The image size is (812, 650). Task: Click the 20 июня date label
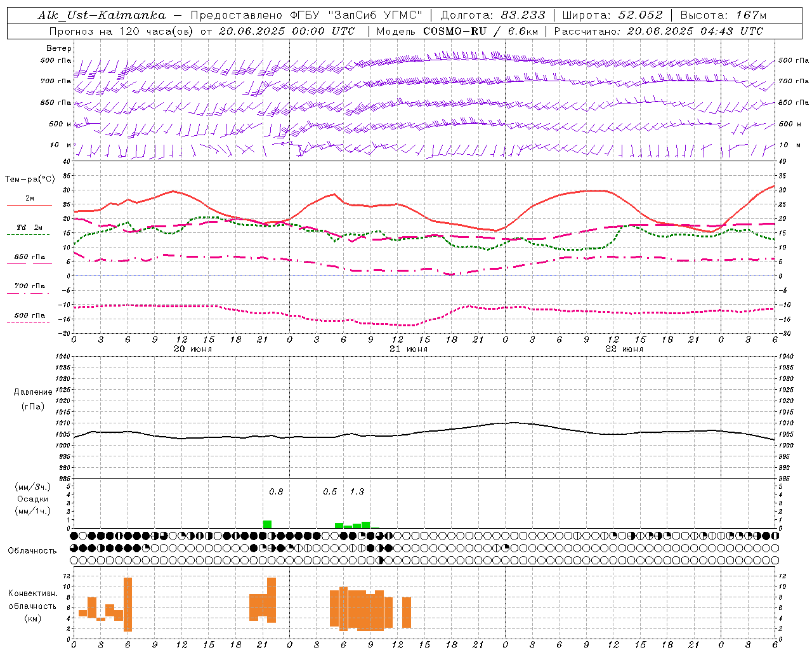(x=193, y=348)
